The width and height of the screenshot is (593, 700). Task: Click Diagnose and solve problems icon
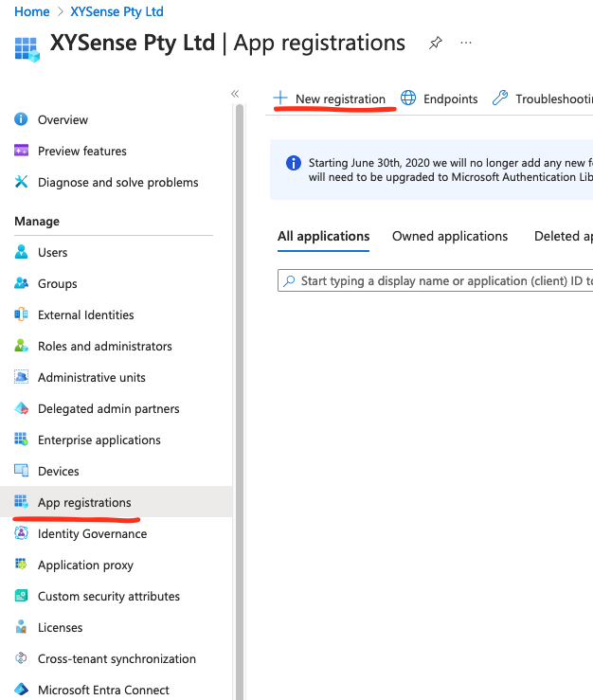coord(21,182)
